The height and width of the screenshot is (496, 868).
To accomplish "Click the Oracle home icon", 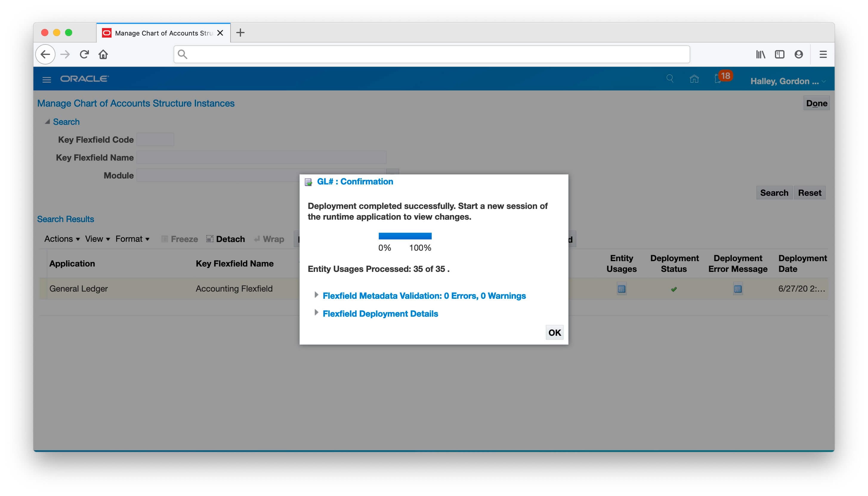I will [x=694, y=79].
